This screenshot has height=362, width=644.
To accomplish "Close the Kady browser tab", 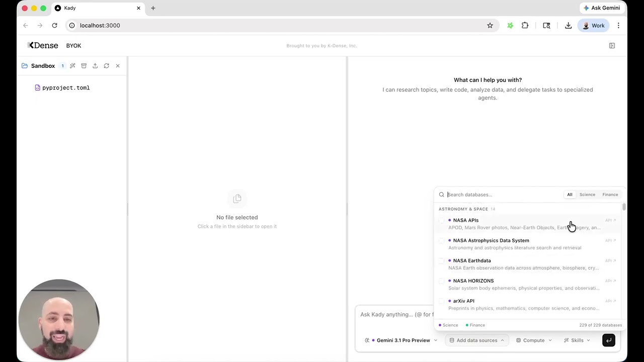I will pos(138,8).
